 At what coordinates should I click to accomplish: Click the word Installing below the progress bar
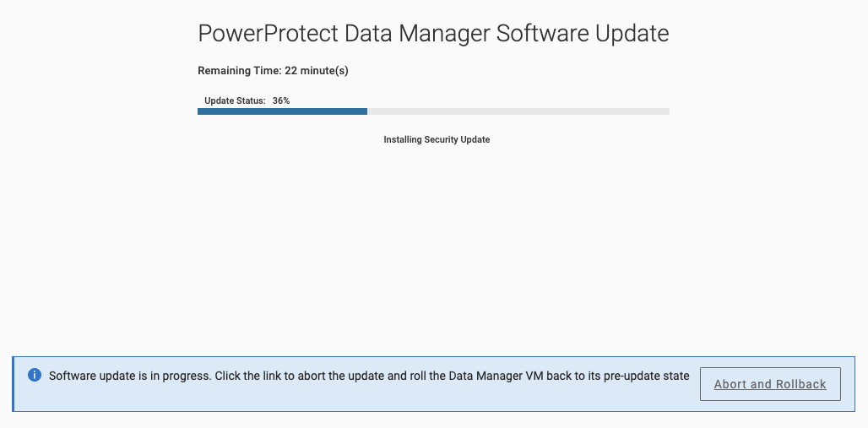point(404,139)
